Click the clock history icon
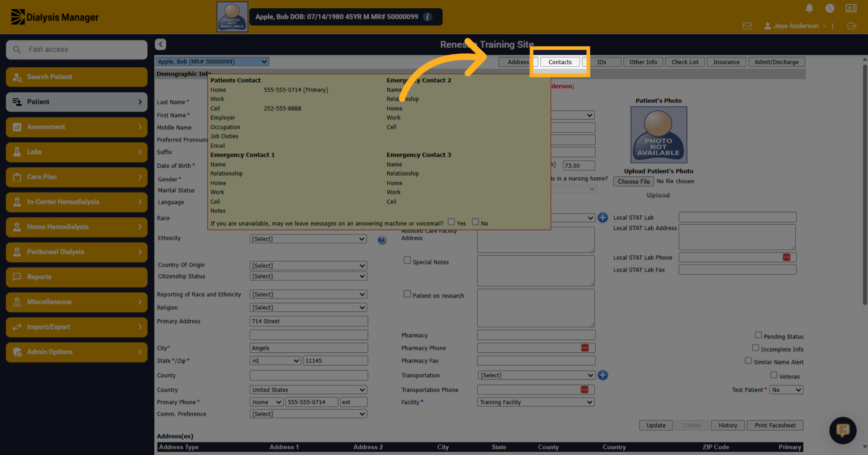The image size is (868, 455). 830,8
